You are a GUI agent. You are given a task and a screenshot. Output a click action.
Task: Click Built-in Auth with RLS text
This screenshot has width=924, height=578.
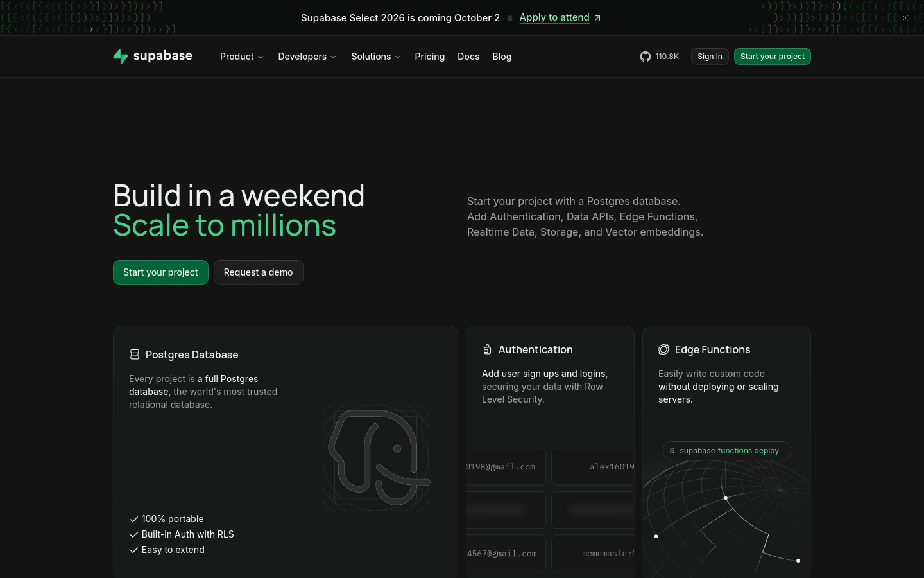(x=188, y=534)
